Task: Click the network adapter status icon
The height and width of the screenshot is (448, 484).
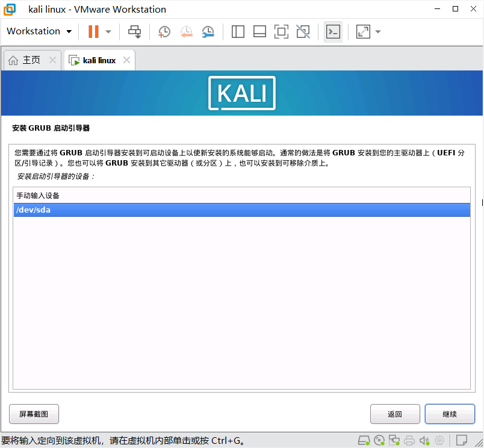Action: click(x=394, y=440)
